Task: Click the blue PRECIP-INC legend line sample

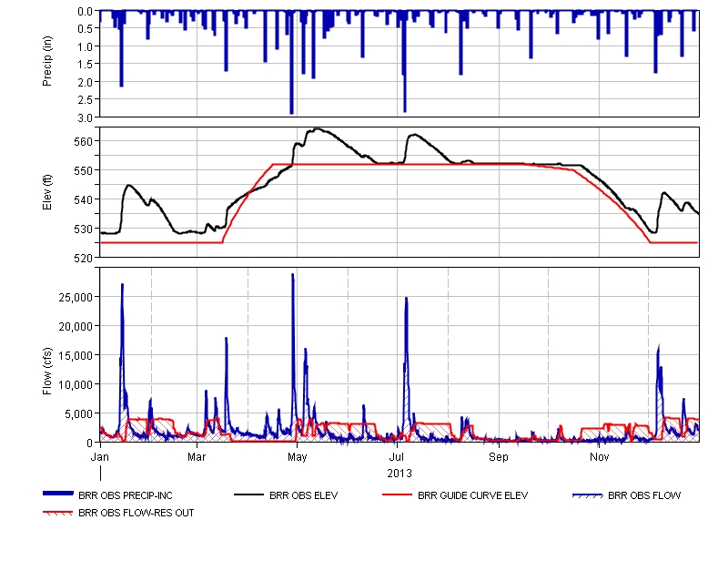Action: tap(58, 494)
